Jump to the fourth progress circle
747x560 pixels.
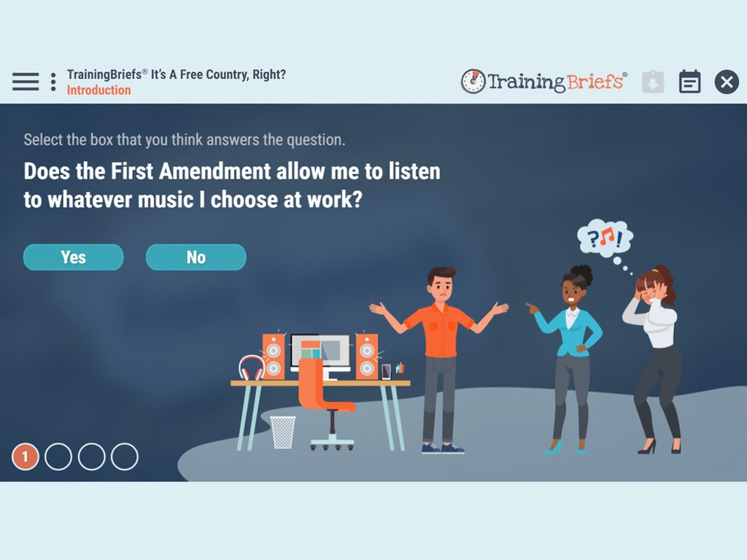[124, 456]
